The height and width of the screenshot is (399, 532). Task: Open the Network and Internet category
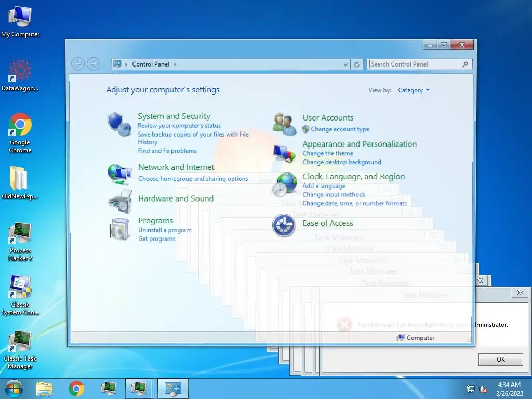(176, 167)
